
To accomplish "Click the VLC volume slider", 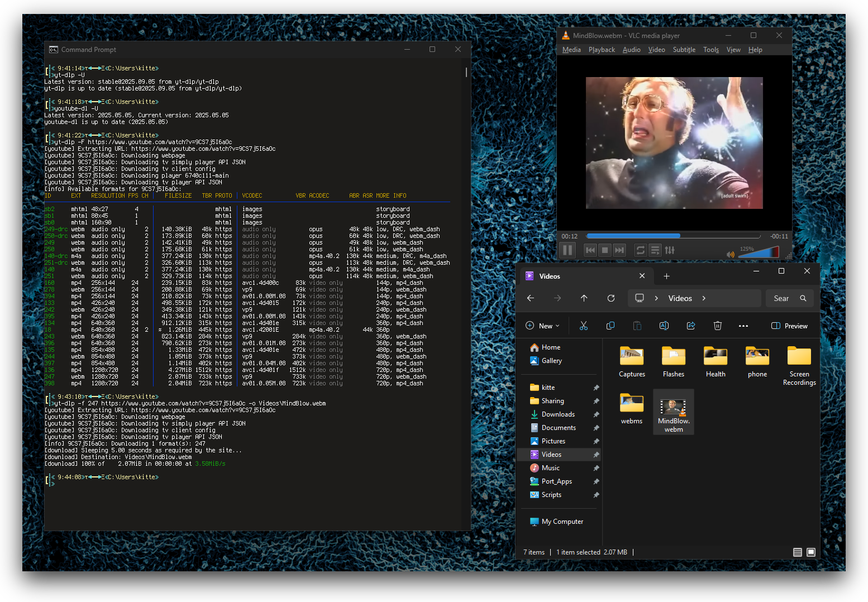I will click(x=759, y=253).
